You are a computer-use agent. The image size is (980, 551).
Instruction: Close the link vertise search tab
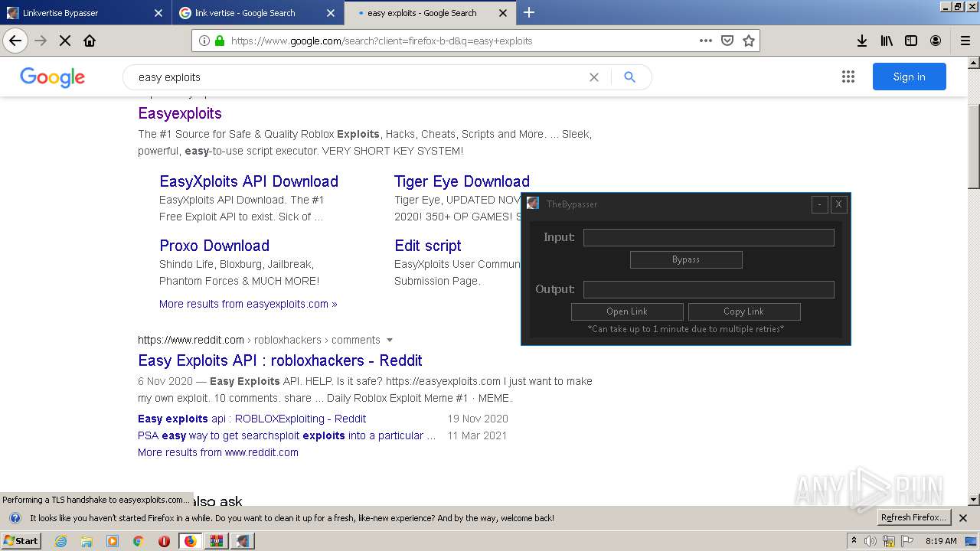(x=331, y=13)
